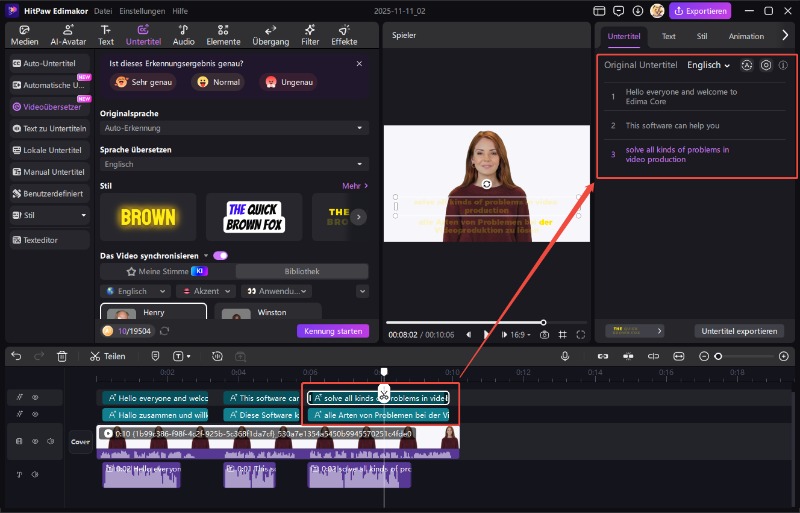Enter fullscreen preview in the player

[581, 334]
